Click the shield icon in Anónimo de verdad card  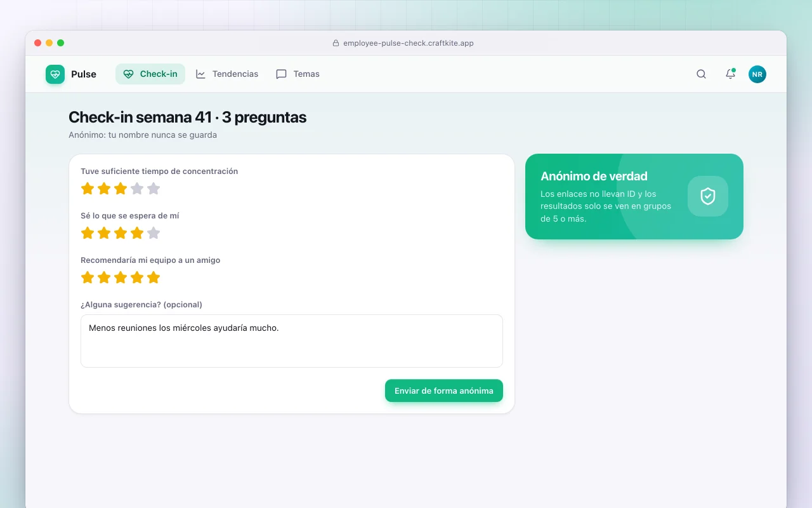(708, 196)
